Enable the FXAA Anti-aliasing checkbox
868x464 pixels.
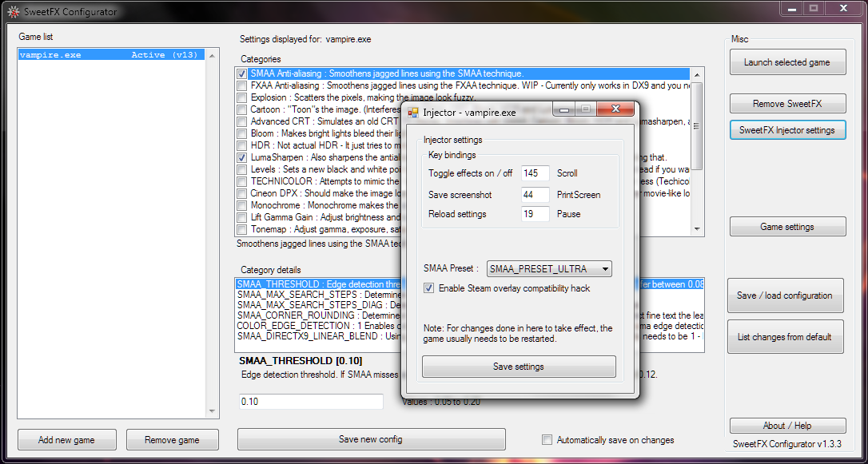[x=242, y=86]
